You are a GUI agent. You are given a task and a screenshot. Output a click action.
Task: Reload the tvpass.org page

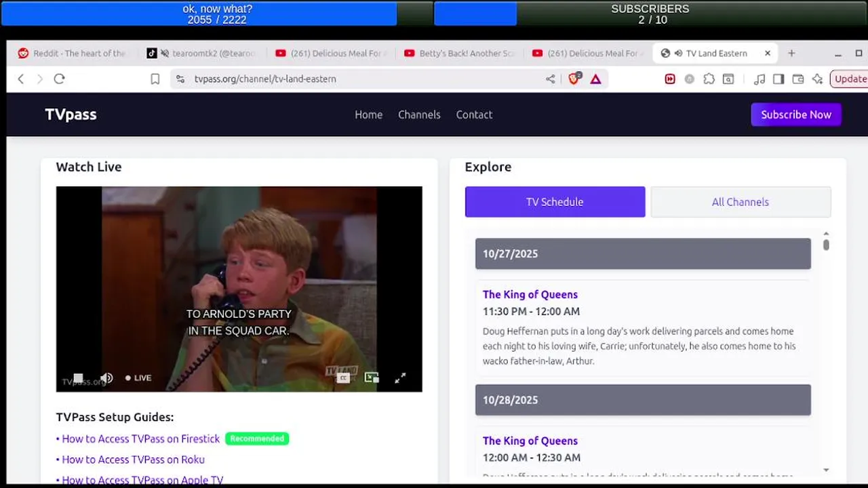coord(59,79)
